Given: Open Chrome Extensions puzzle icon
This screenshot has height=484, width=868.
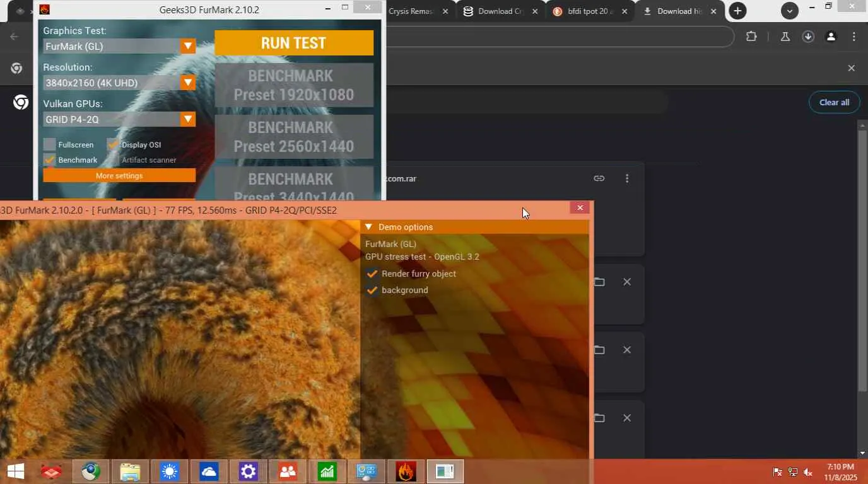Looking at the screenshot, I should (x=751, y=37).
